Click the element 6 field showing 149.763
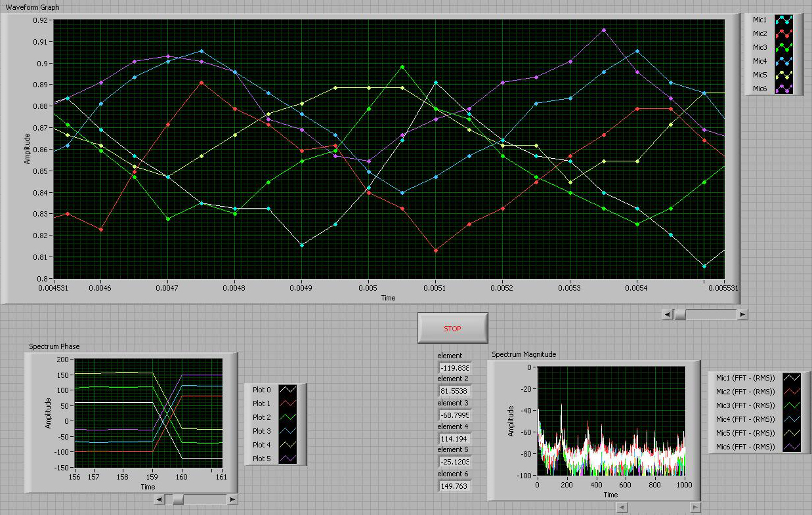The height and width of the screenshot is (515, 812). 454,485
